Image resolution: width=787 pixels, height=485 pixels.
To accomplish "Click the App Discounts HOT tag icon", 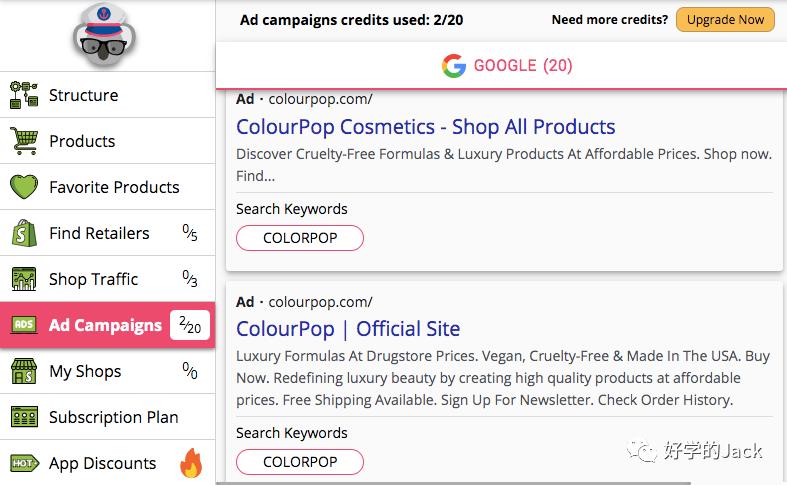I will point(24,463).
